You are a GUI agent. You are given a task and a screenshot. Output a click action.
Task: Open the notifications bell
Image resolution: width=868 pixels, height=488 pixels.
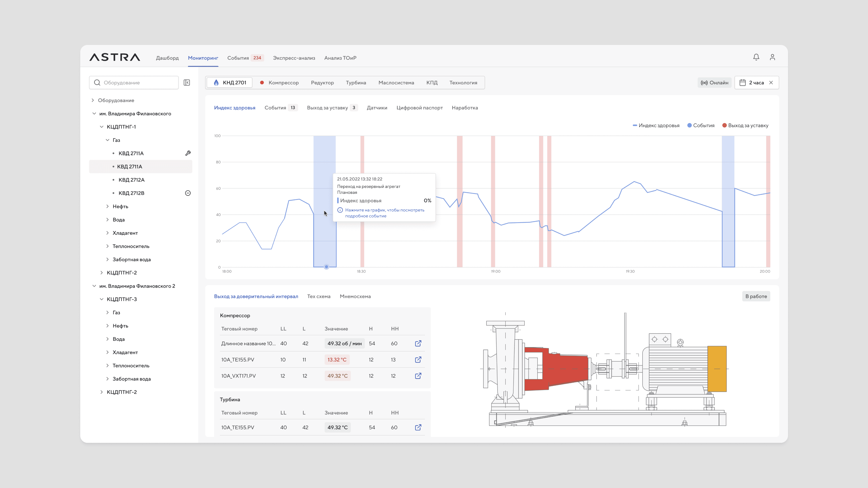tap(756, 57)
